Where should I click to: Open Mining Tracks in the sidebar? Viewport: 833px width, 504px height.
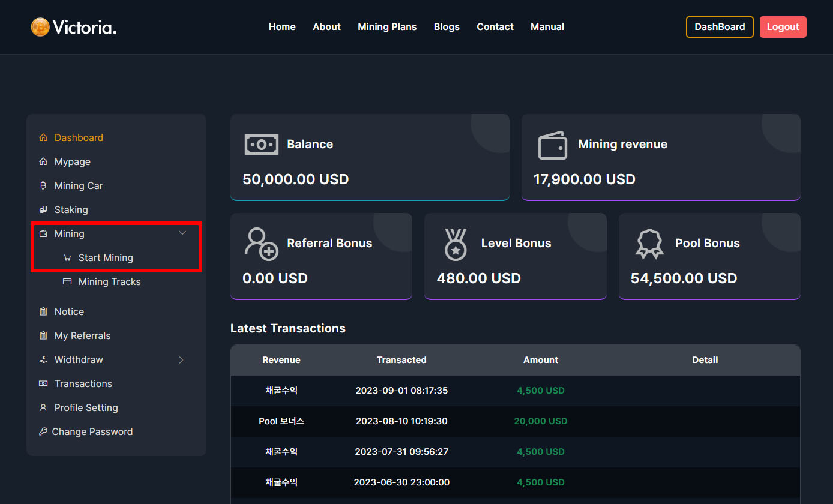109,282
